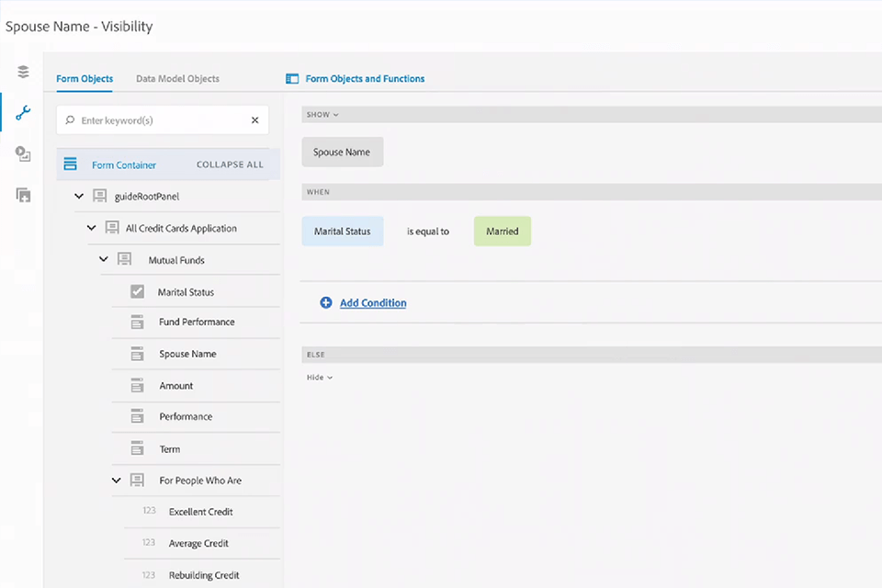
Task: Focus the Enter keyword(s) search field
Action: [x=163, y=119]
